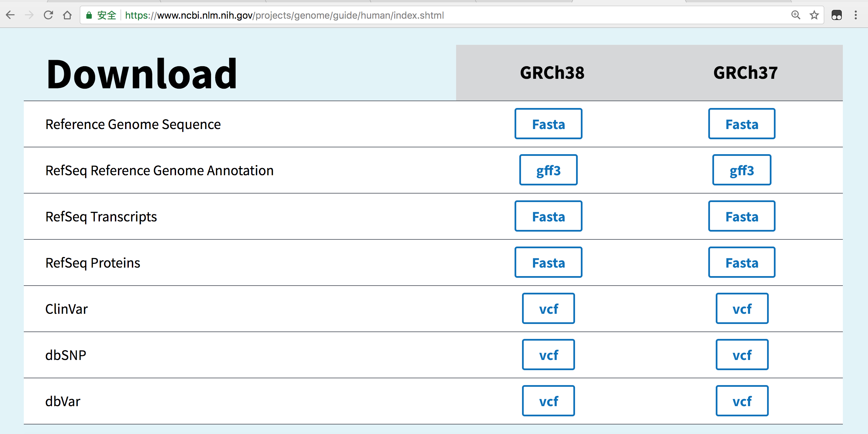Click the extension icon beside address bar

pos(836,15)
